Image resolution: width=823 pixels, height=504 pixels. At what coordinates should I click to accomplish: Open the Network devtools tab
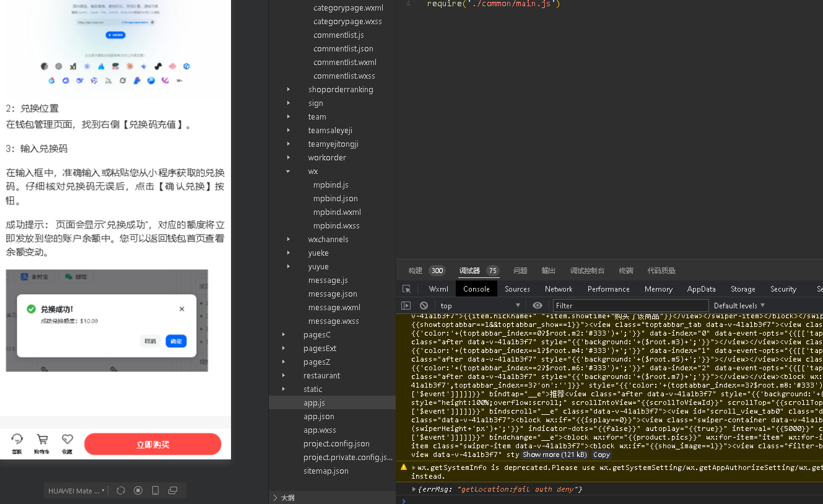tap(559, 289)
